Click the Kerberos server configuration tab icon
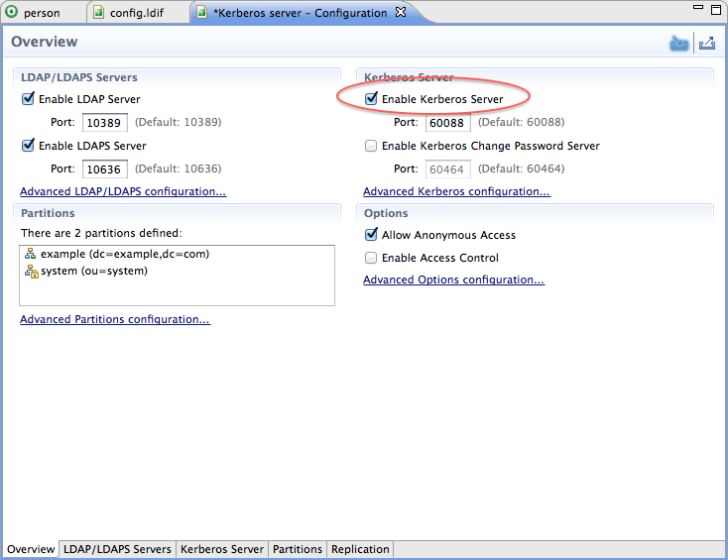728x560 pixels. 202,13
